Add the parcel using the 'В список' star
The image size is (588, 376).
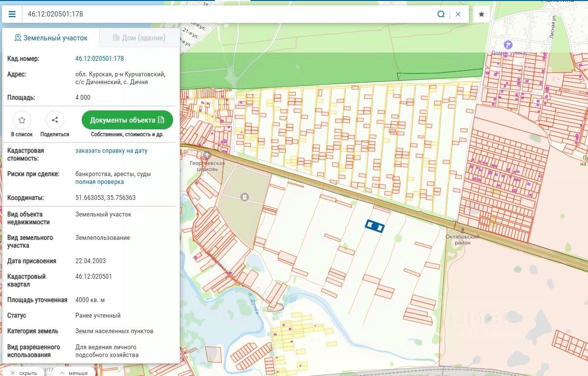[21, 120]
